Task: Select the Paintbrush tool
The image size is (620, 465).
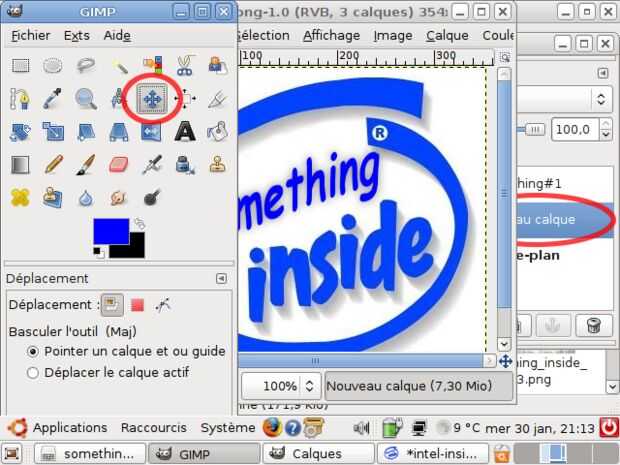Action: pyautogui.click(x=86, y=164)
